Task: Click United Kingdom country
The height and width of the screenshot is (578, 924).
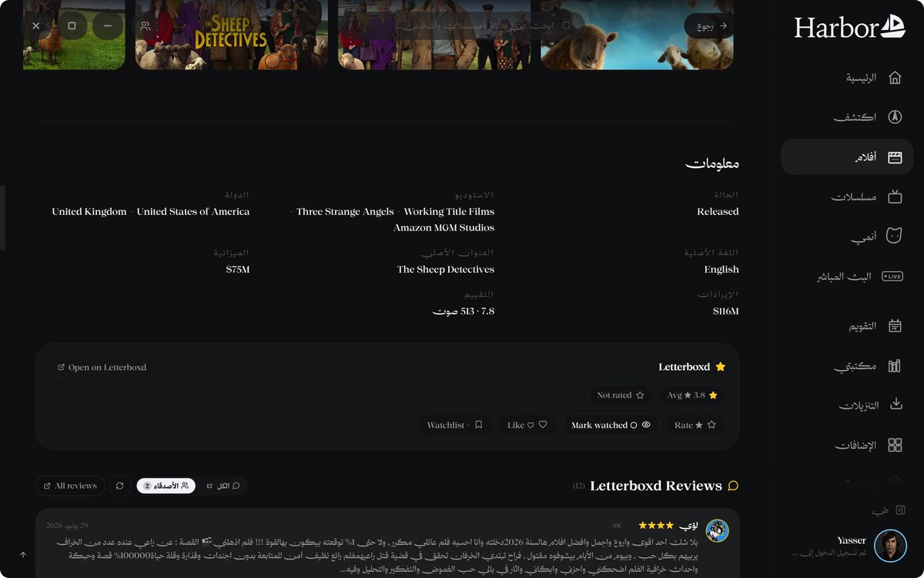Action: [x=89, y=212]
